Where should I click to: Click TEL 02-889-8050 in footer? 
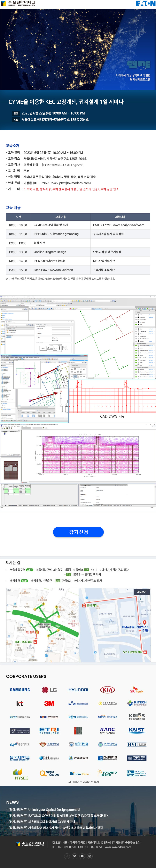(63, 847)
